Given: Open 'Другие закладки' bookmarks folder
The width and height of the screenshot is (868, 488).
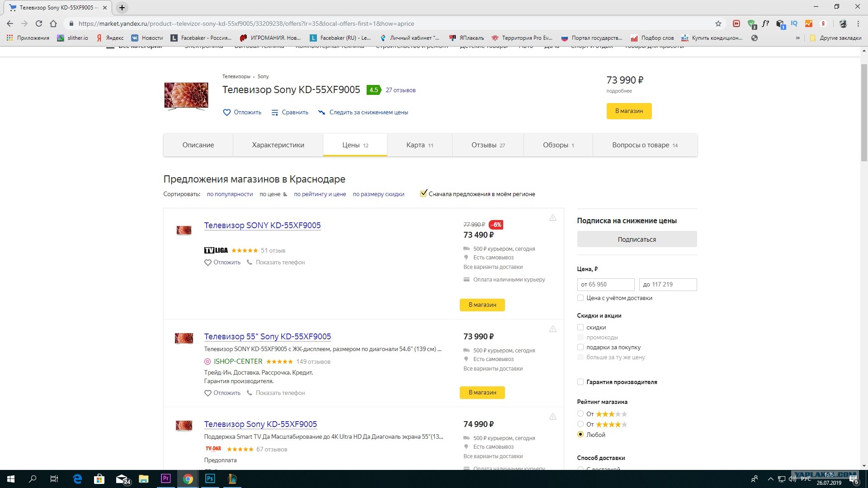Looking at the screenshot, I should pos(835,38).
